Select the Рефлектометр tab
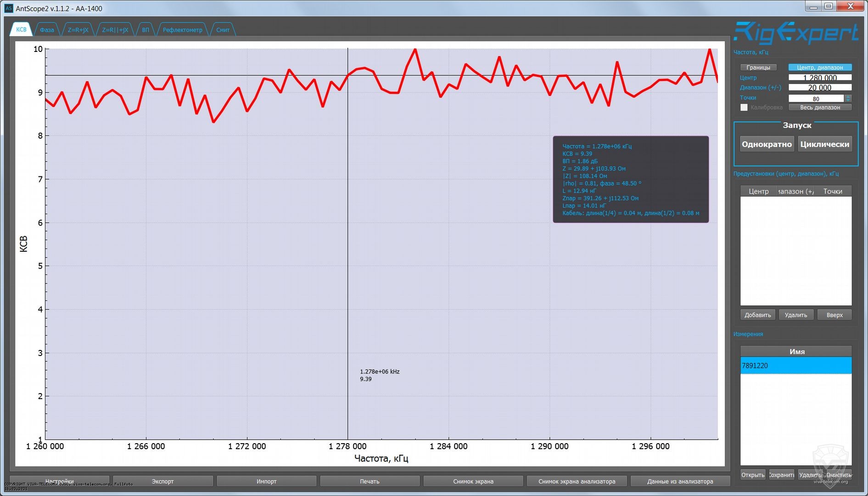The width and height of the screenshot is (868, 496). coord(182,30)
